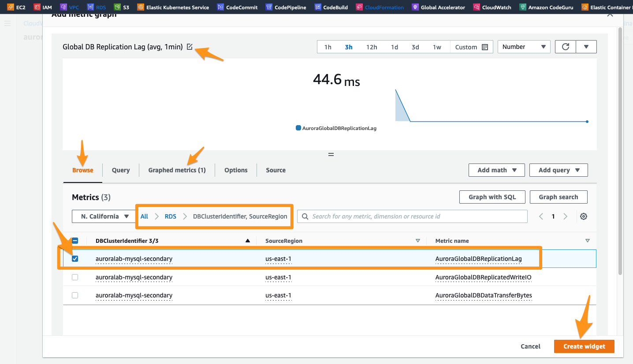Open the Add query dropdown

(x=559, y=170)
